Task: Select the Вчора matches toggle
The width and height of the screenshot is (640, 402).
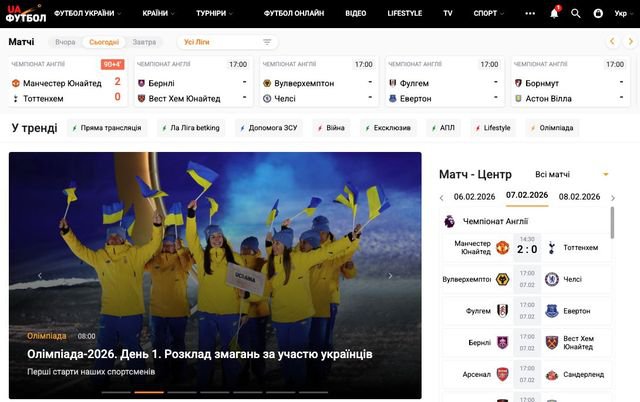Action: point(65,42)
